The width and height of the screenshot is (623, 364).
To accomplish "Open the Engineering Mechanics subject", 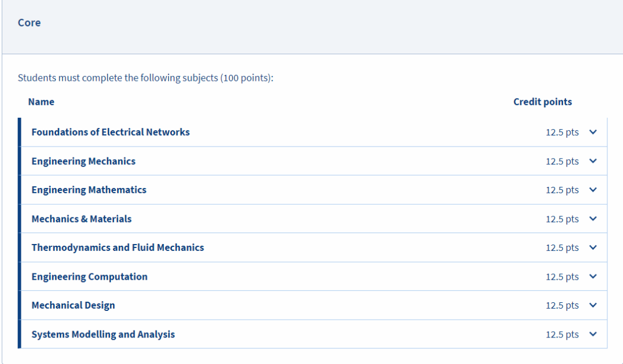I will pyautogui.click(x=84, y=162).
